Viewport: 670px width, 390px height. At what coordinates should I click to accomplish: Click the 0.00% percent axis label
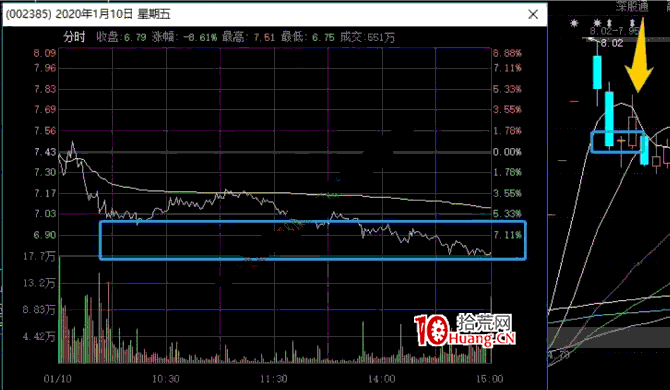pos(507,152)
